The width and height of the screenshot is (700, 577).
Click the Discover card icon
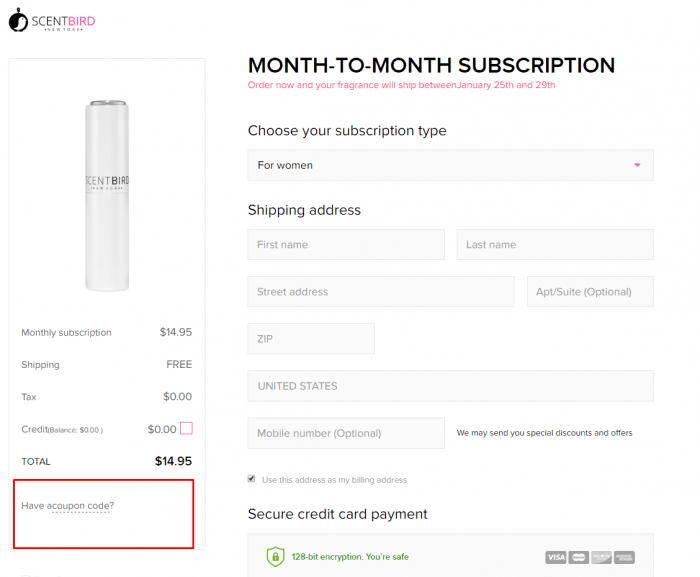[x=601, y=557]
